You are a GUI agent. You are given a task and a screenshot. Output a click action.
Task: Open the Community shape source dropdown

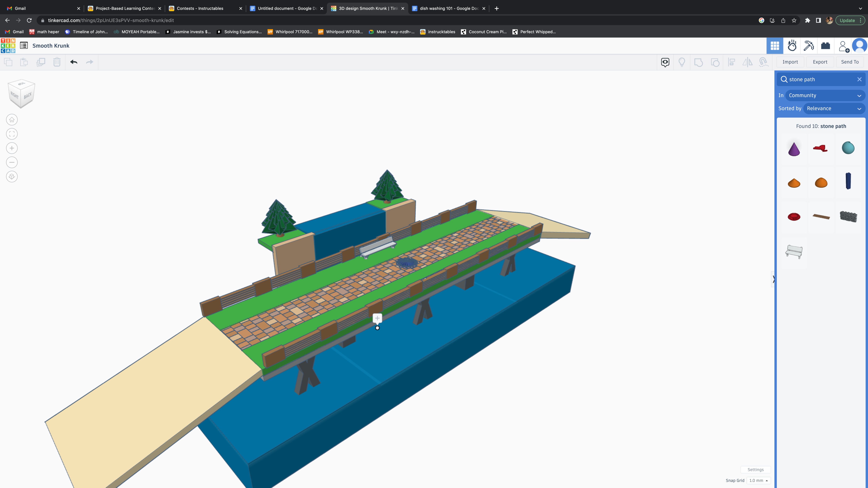click(825, 95)
